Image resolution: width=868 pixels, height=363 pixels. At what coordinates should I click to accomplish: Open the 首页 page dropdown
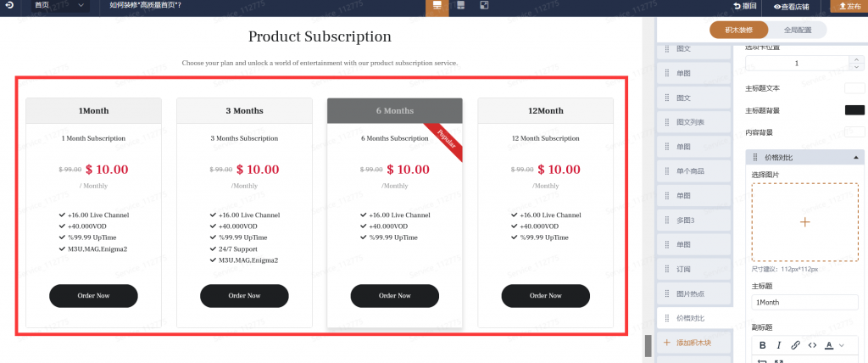point(59,6)
